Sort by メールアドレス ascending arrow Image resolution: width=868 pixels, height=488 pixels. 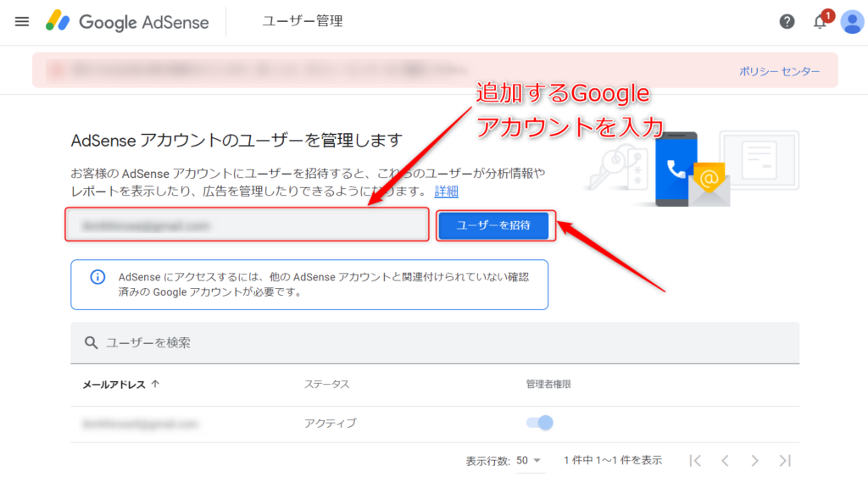click(x=156, y=384)
